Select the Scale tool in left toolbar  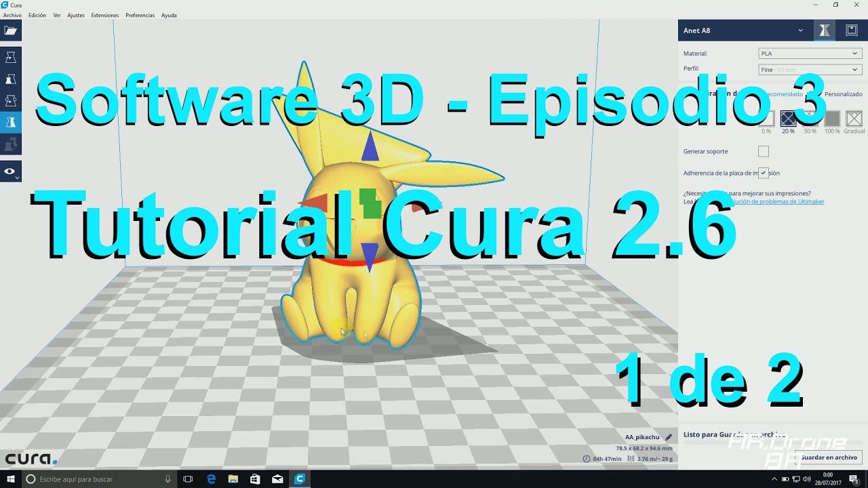click(10, 79)
